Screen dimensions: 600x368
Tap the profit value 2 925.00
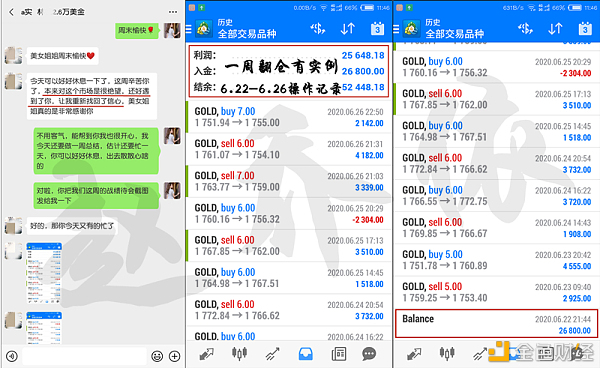click(577, 298)
